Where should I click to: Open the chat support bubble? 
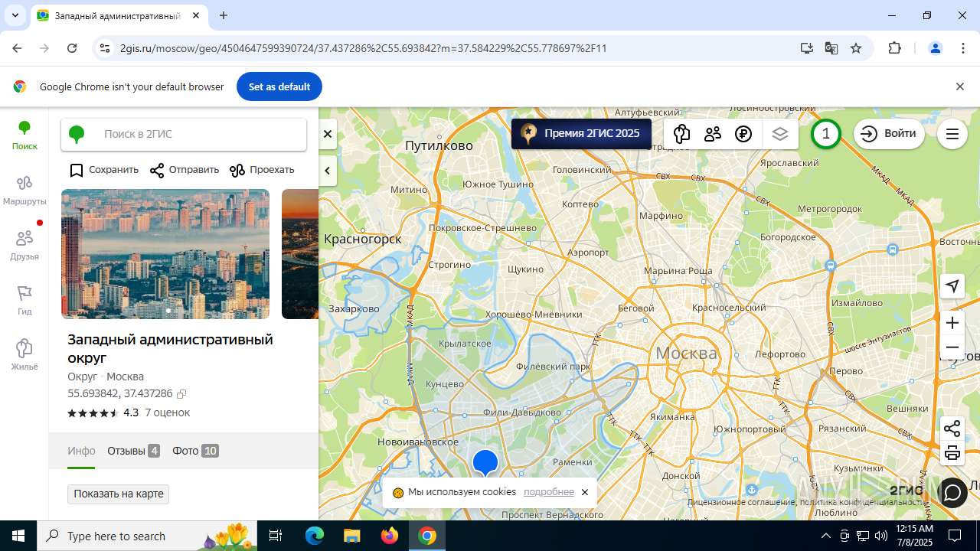(952, 492)
